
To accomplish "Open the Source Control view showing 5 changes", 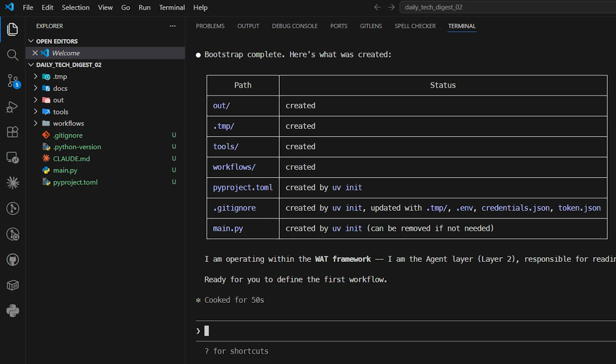I will click(13, 81).
